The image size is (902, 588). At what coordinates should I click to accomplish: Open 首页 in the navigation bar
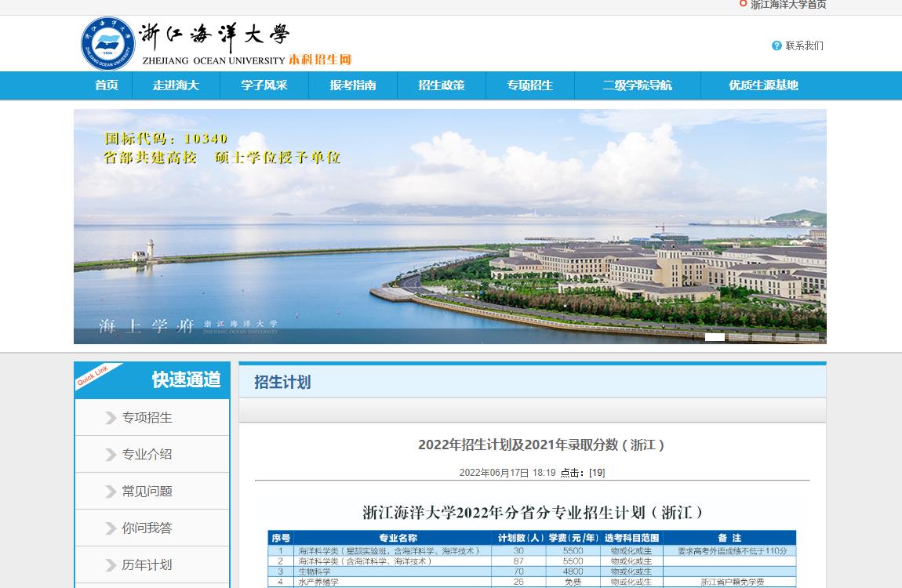tap(107, 85)
